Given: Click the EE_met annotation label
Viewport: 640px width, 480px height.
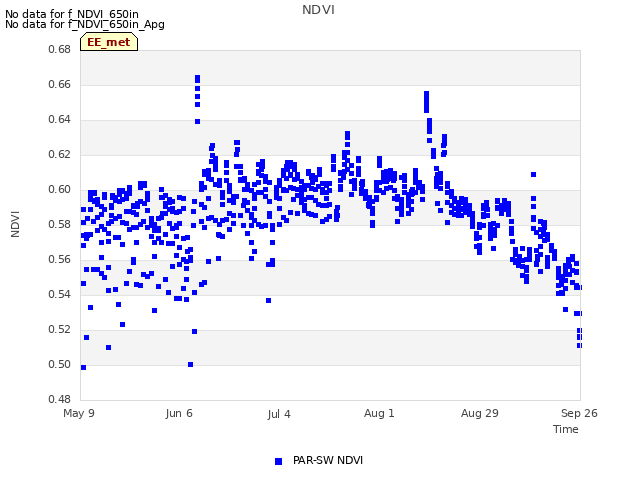Looking at the screenshot, I should [109, 42].
